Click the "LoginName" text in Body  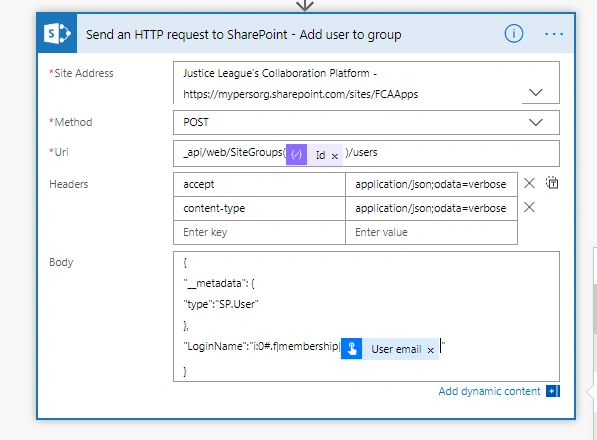pyautogui.click(x=215, y=346)
